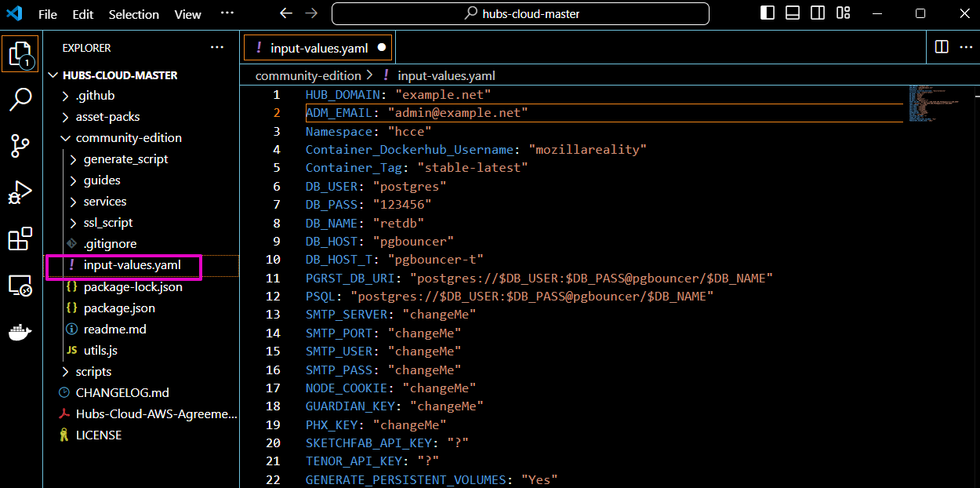Open the Docker view
Viewport: 980px width, 488px height.
click(20, 333)
